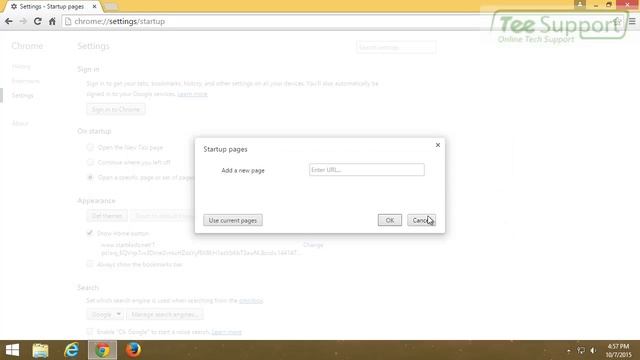The image size is (640, 360).
Task: Launch Firefox from the taskbar
Action: click(133, 350)
